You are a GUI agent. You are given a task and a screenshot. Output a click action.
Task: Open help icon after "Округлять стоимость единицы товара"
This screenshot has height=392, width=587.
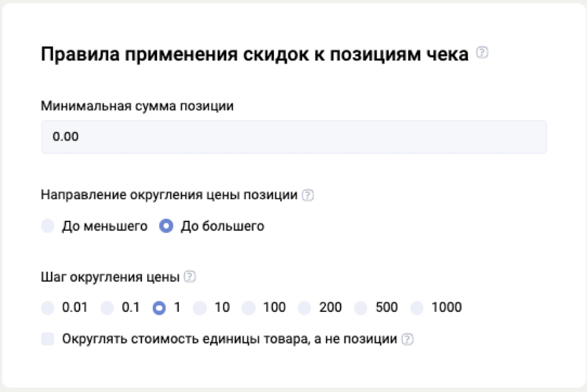407,339
